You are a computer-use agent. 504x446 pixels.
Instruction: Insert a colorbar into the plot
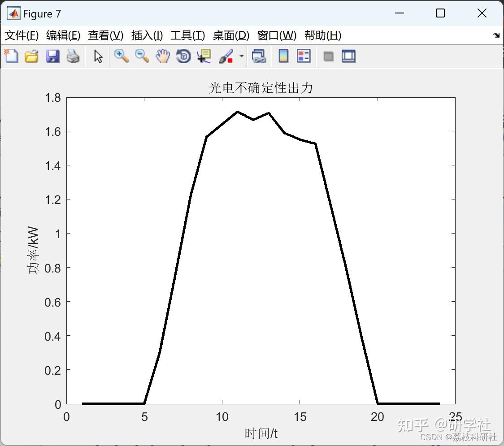(x=283, y=56)
